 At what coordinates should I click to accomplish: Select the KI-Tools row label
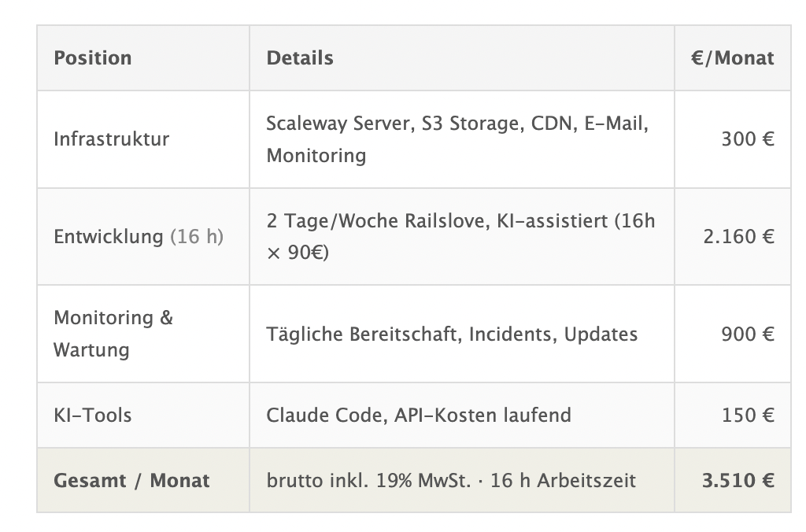point(93,416)
